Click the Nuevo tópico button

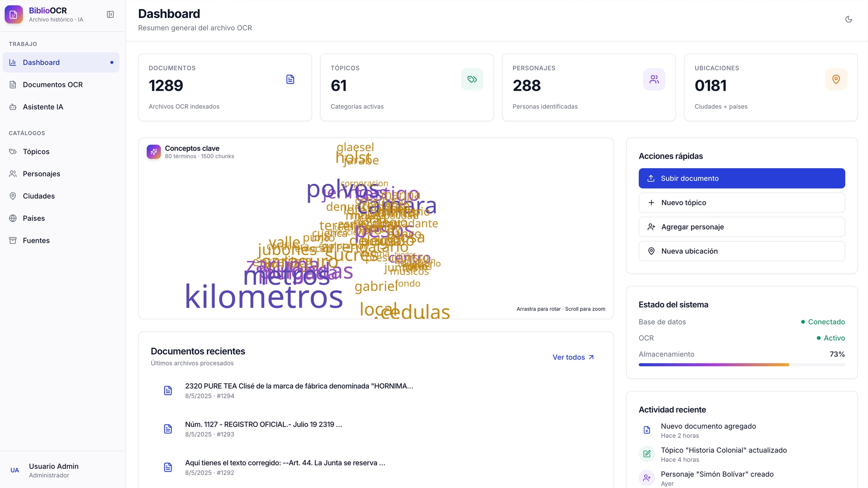click(x=741, y=202)
